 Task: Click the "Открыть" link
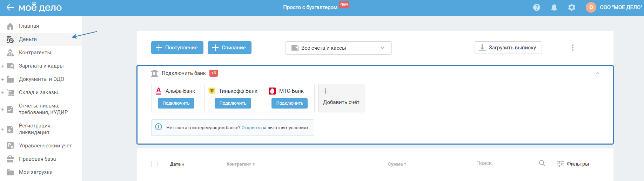[x=251, y=128]
